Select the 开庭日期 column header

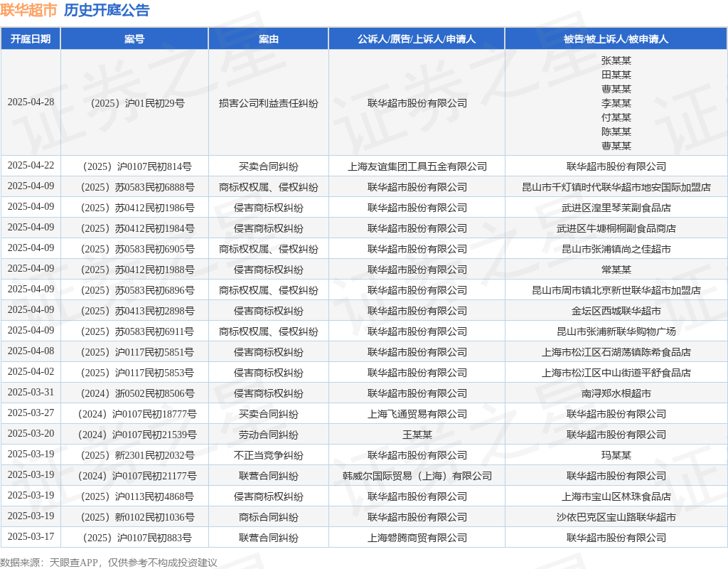[x=31, y=39]
